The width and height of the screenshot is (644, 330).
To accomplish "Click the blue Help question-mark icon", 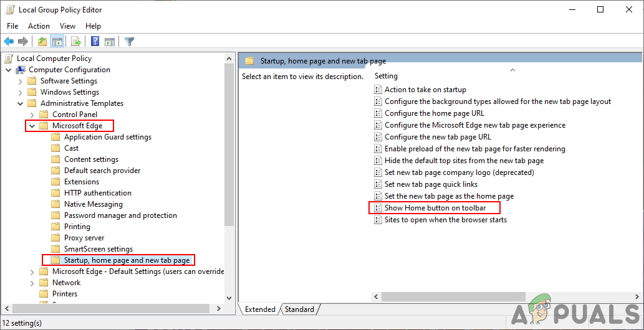I will (x=95, y=42).
